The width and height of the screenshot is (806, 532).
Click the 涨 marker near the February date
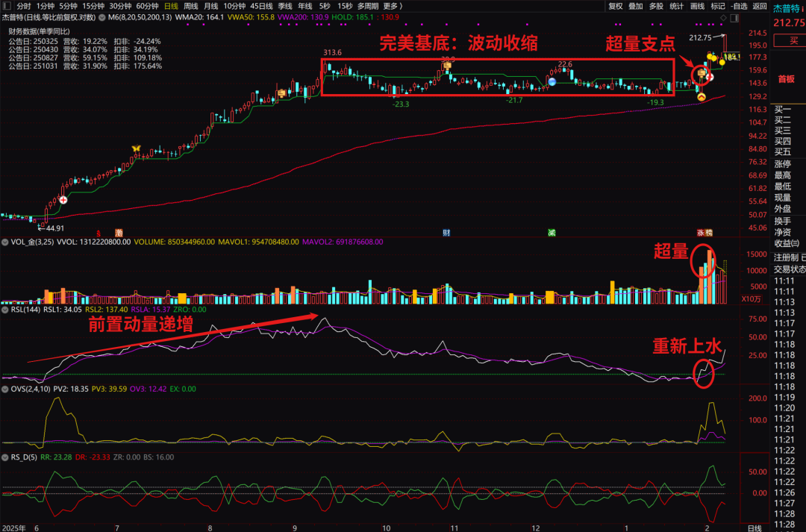click(x=701, y=233)
